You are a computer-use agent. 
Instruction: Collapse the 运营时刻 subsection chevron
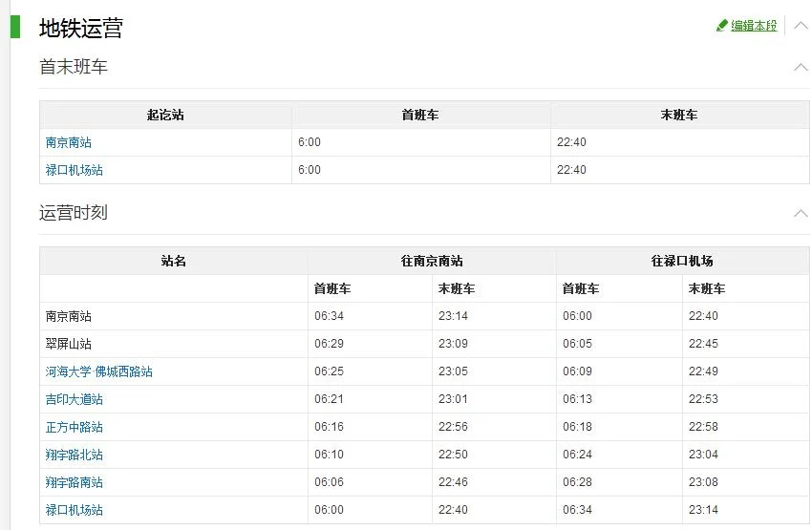pos(801,213)
